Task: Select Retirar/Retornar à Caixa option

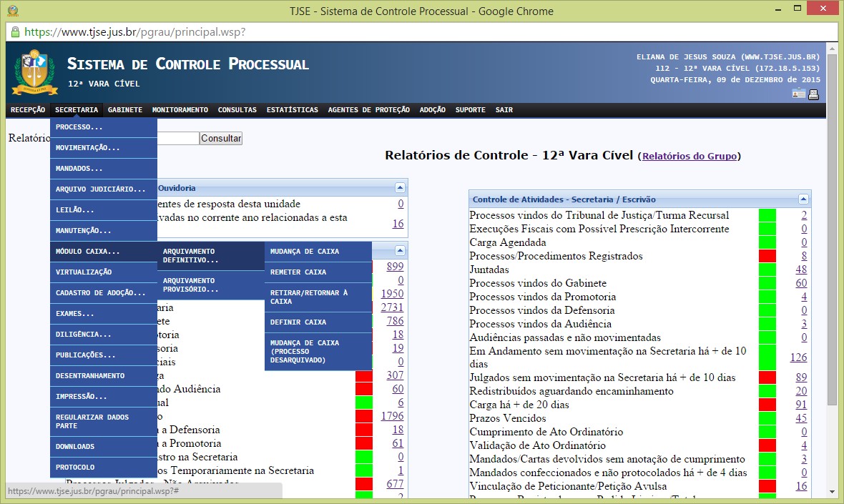Action: (318, 297)
